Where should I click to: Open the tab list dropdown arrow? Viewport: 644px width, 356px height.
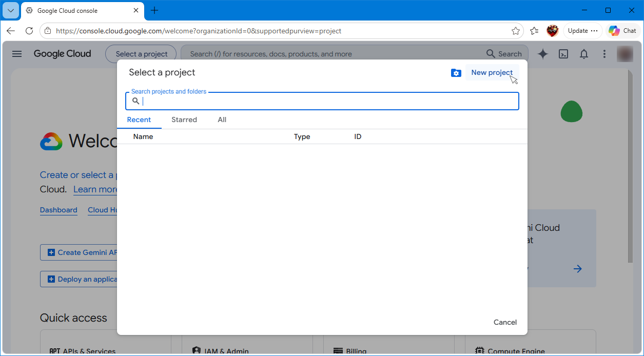[x=10, y=10]
